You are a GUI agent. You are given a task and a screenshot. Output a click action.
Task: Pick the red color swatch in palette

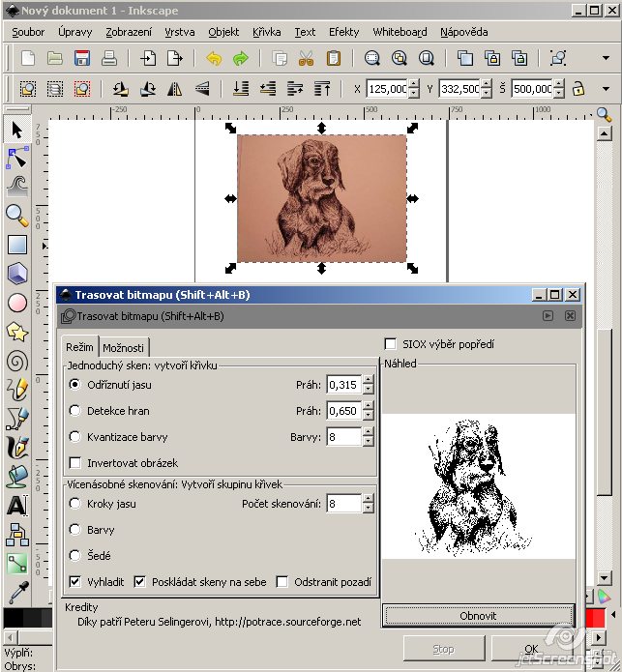[594, 617]
